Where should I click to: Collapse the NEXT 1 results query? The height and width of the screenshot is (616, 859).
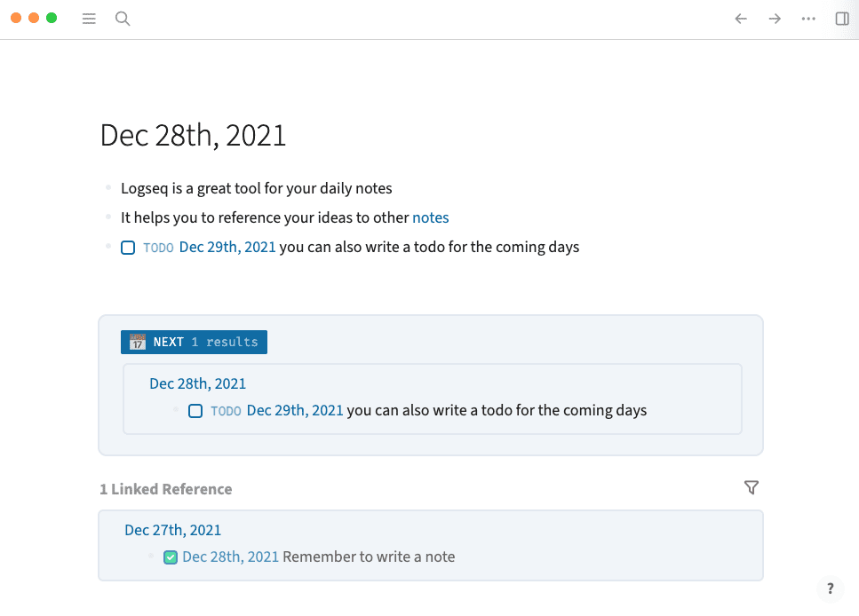coord(194,342)
